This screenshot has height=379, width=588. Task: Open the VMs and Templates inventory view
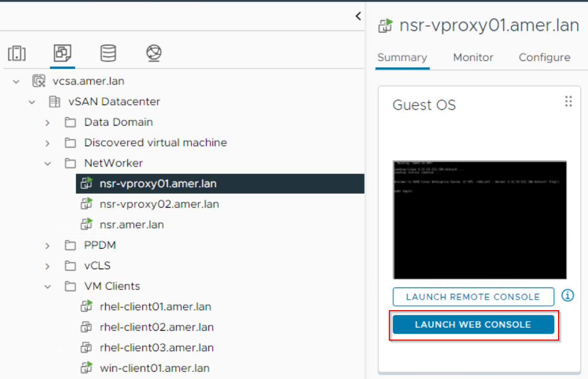63,53
